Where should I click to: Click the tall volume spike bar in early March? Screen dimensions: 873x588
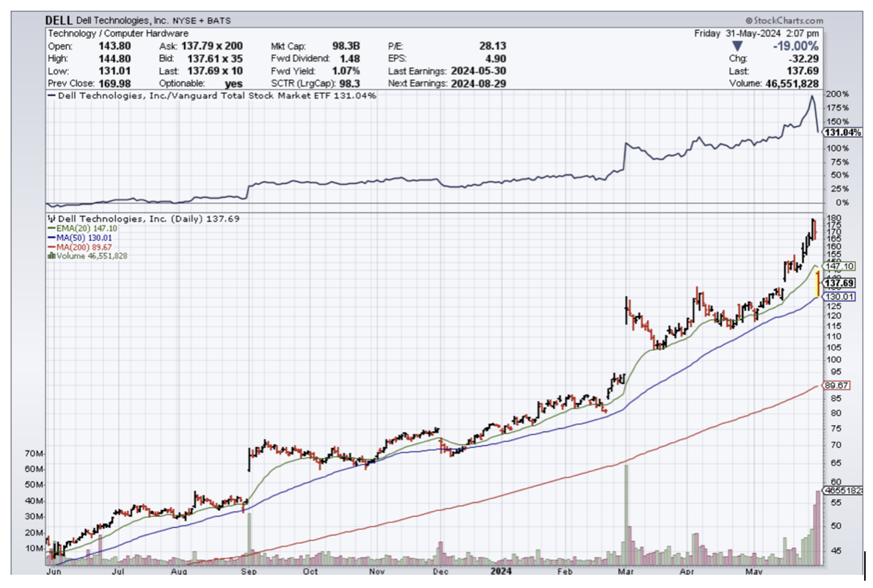click(x=626, y=513)
